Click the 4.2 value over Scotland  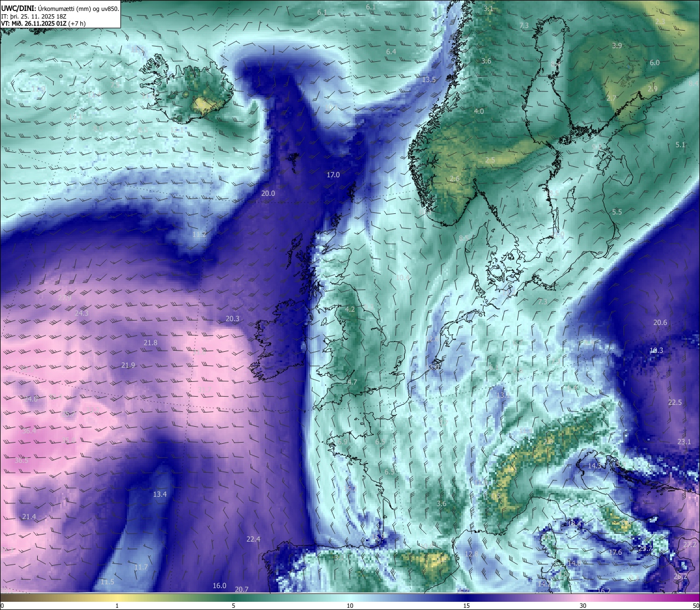[350, 310]
